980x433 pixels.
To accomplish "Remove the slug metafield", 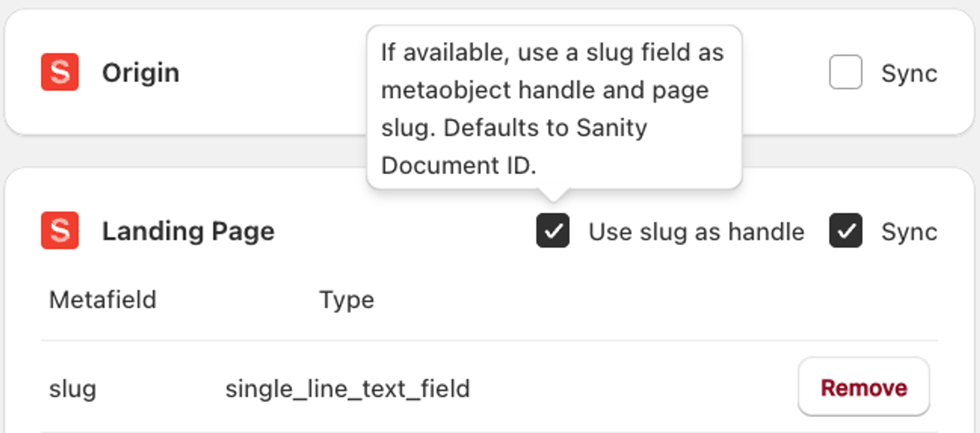I will click(863, 388).
